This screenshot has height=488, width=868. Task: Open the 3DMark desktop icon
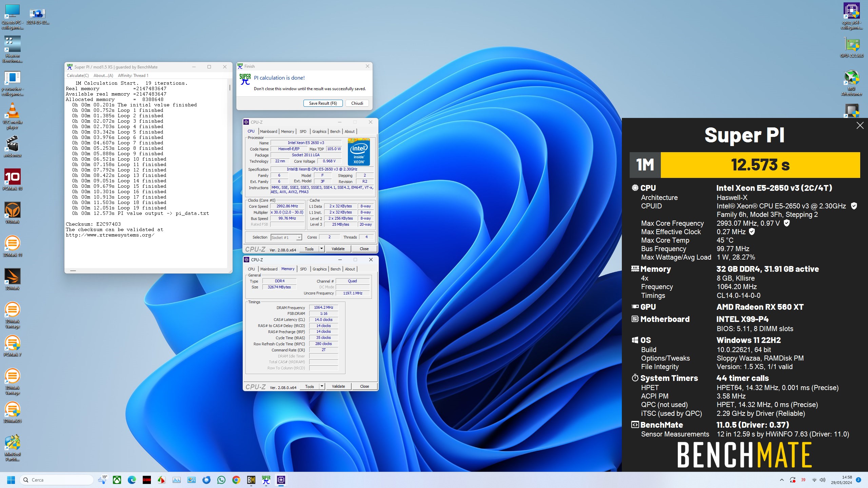[x=13, y=280]
